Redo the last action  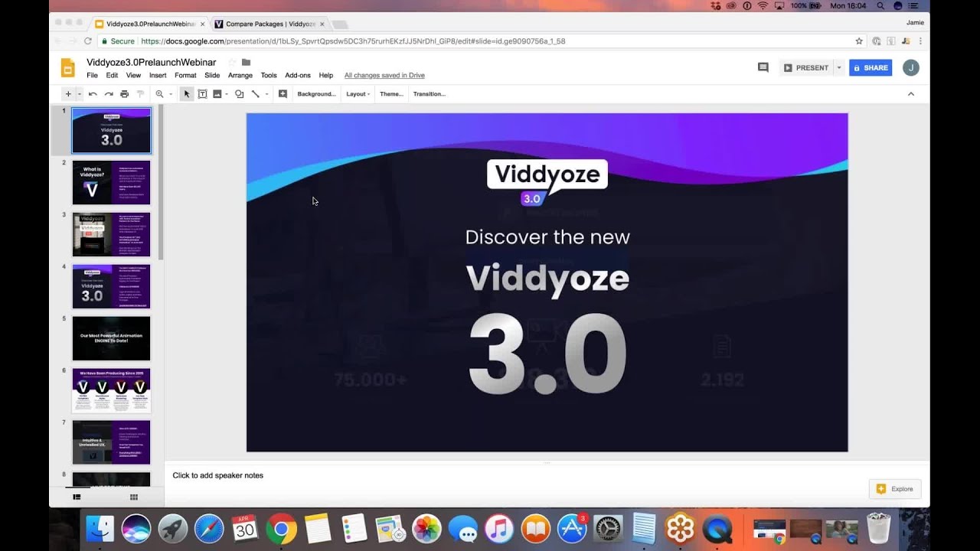(109, 94)
